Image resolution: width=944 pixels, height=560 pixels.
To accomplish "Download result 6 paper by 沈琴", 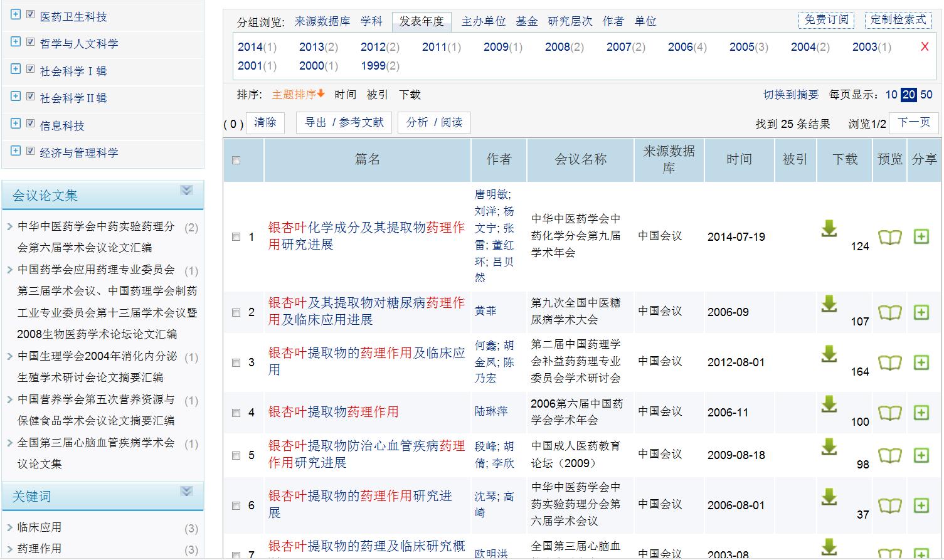I will pyautogui.click(x=829, y=497).
